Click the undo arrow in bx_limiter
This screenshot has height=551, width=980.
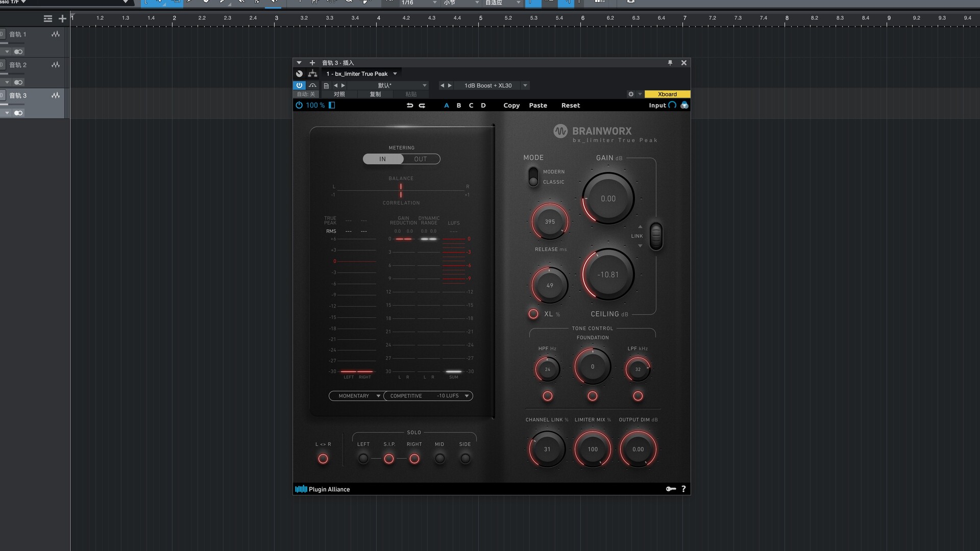pos(409,106)
